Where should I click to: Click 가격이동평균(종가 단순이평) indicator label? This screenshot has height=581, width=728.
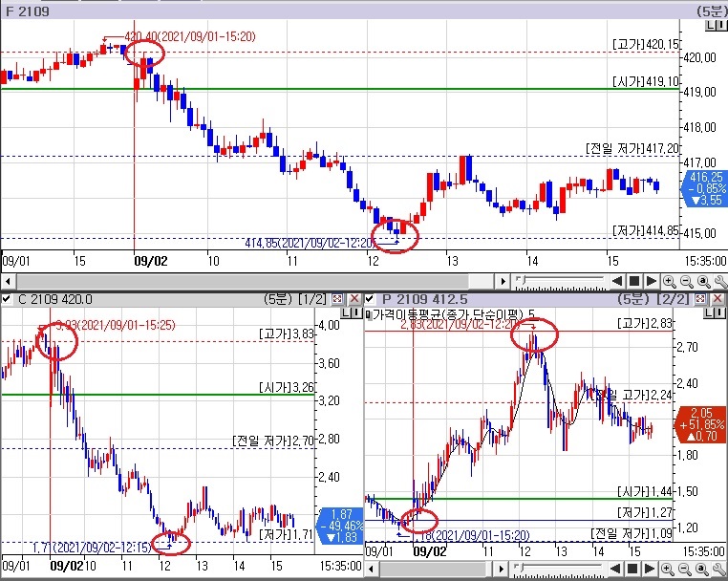[447, 315]
